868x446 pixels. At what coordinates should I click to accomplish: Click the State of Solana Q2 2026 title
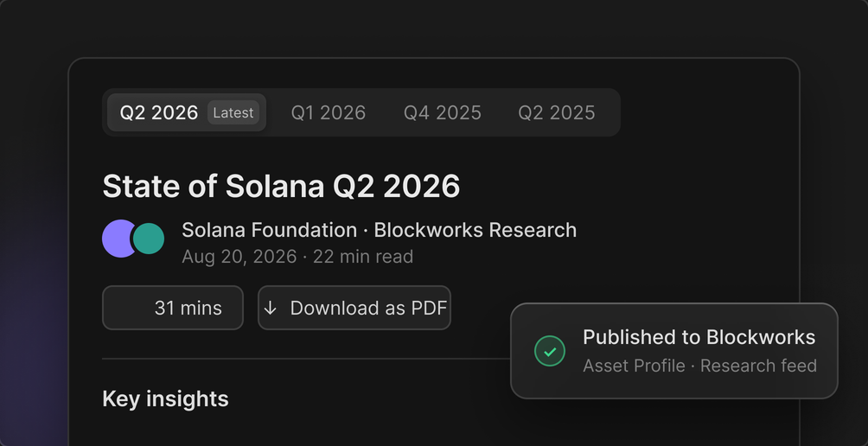281,186
